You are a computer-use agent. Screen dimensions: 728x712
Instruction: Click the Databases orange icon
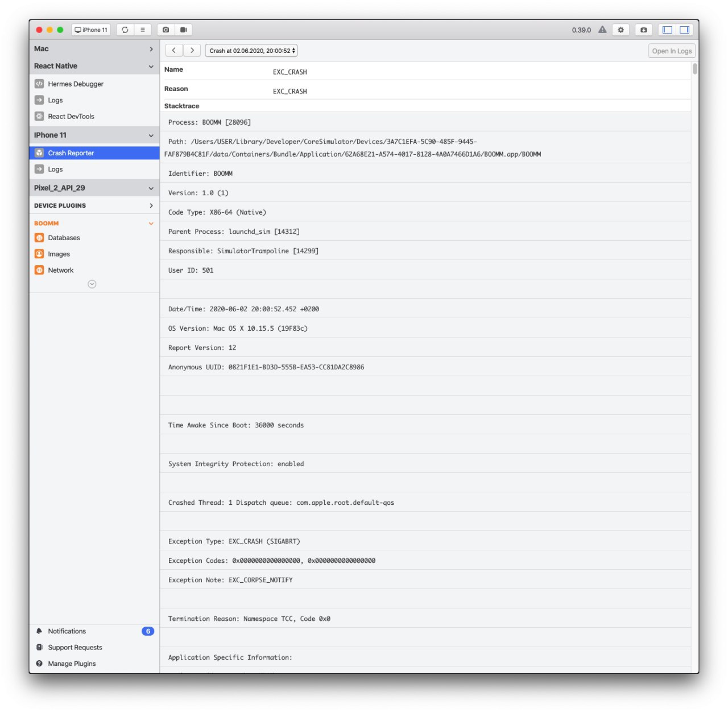point(39,238)
